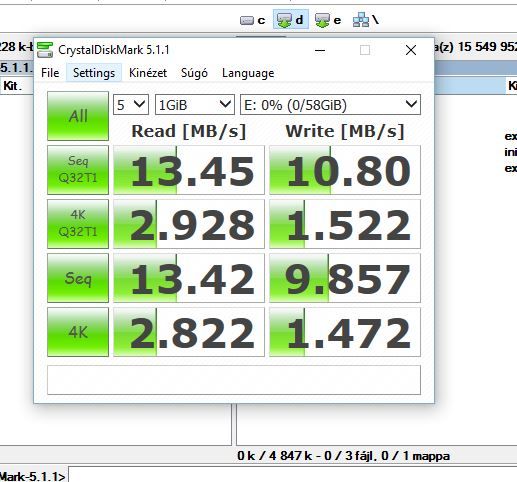
Task: Click the Read [MB/s] column header
Action: (x=189, y=131)
